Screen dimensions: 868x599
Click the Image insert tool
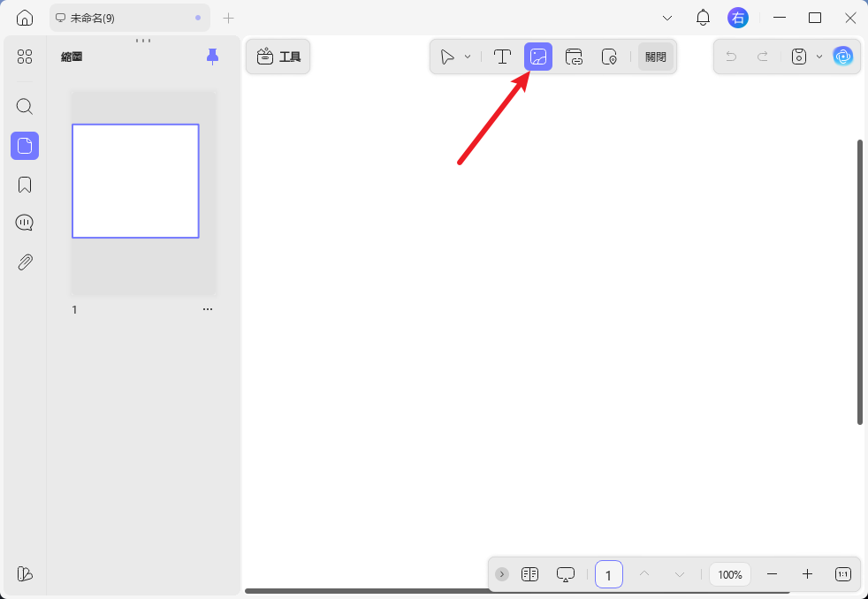pos(538,57)
